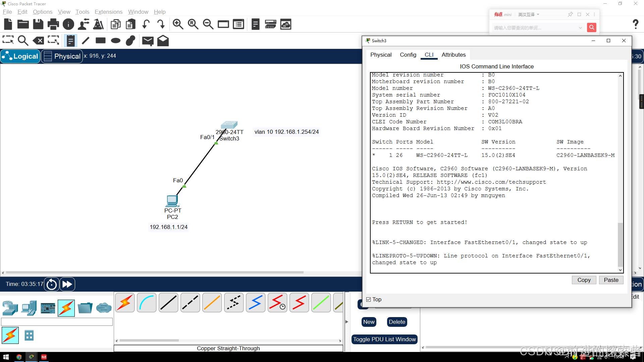The image size is (644, 362).
Task: Click the New file icon in toolbar
Action: (x=8, y=24)
